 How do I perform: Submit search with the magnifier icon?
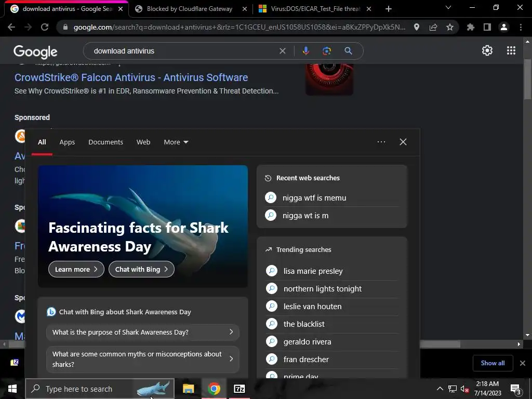[x=348, y=51]
